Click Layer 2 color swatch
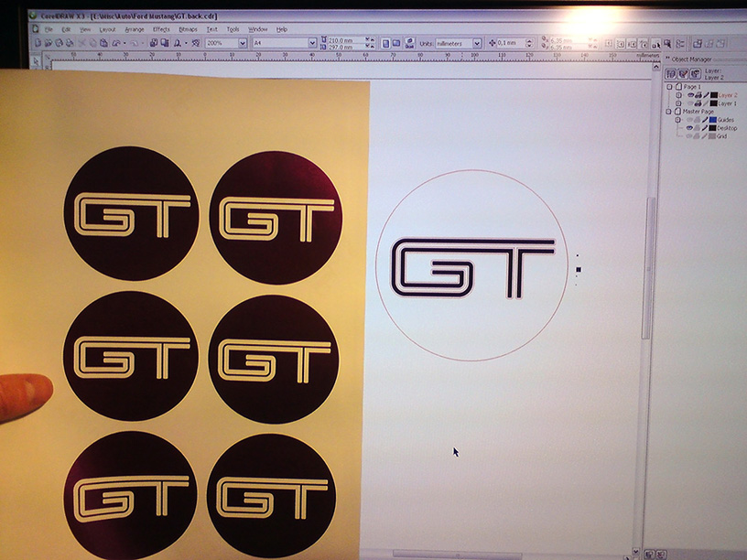 tap(714, 95)
